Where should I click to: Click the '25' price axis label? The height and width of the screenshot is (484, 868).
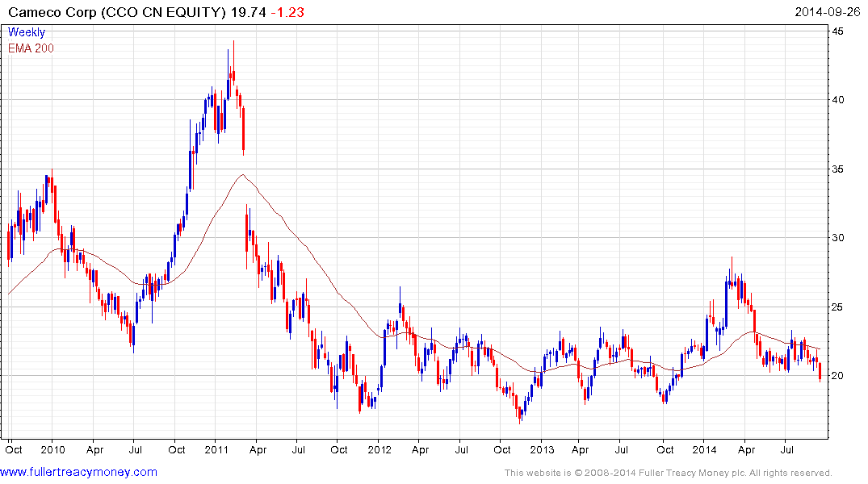tap(837, 307)
